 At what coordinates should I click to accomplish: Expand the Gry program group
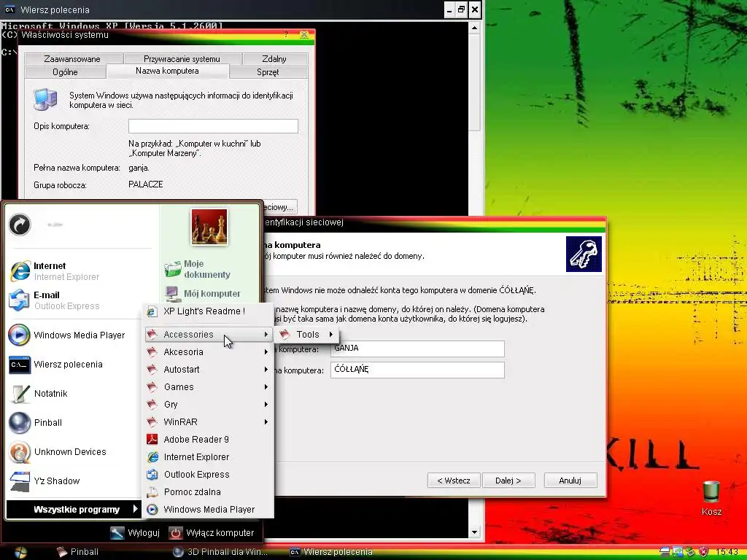point(208,405)
